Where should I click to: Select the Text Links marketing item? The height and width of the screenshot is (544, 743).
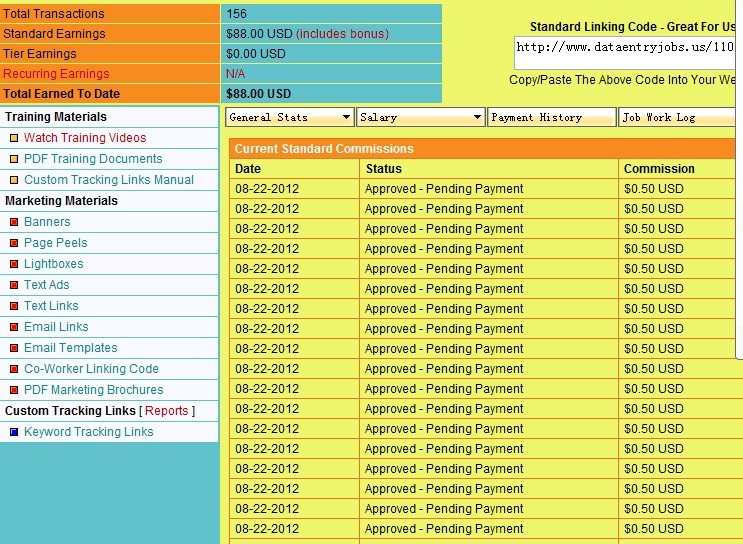(x=51, y=306)
